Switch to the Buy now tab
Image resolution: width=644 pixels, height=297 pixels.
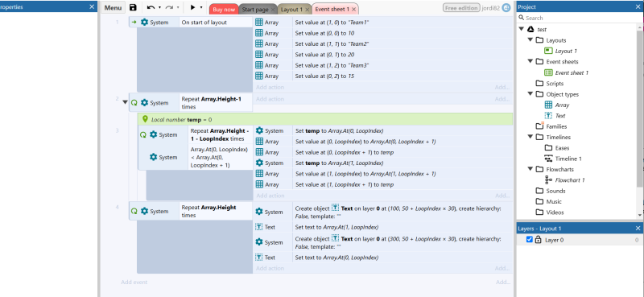click(x=224, y=10)
